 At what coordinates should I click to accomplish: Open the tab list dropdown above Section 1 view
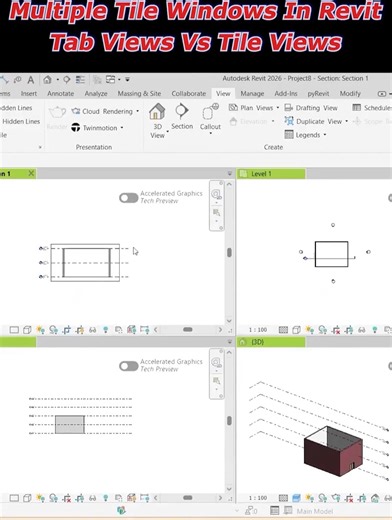point(230,174)
